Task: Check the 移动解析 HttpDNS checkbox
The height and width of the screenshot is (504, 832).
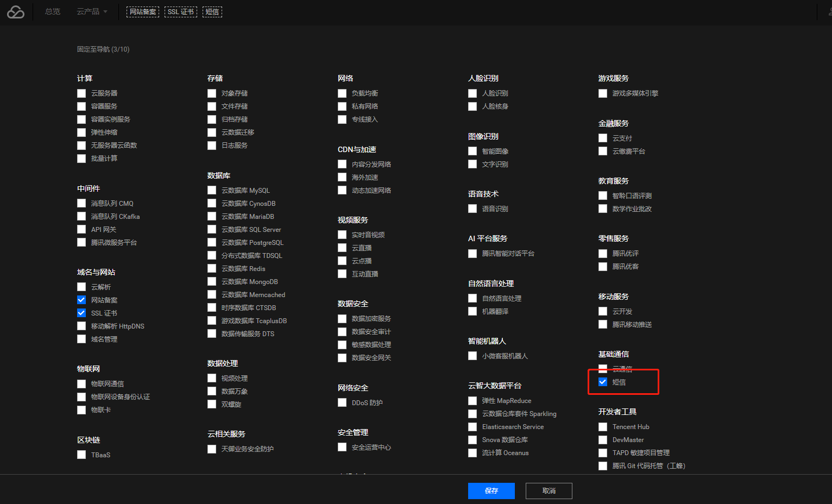Action: tap(81, 326)
